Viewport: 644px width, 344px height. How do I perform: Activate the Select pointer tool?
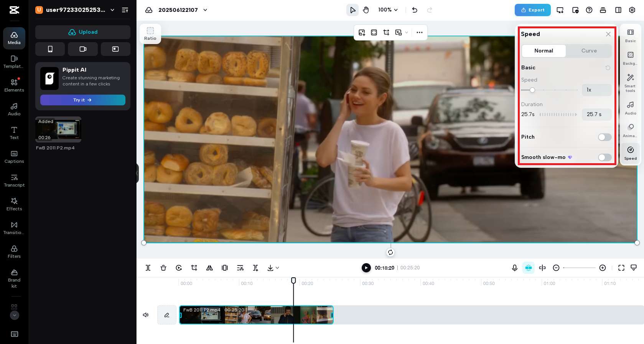(x=352, y=10)
